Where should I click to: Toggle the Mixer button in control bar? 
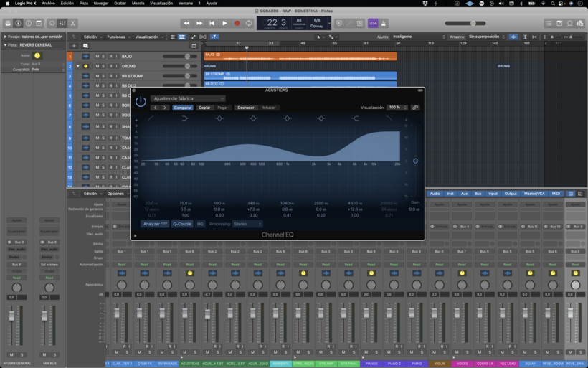(62, 23)
